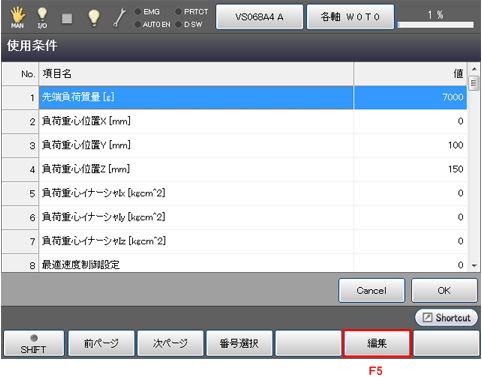Open the Shortcut menu
Screen dimensions: 482x377
pyautogui.click(x=446, y=318)
